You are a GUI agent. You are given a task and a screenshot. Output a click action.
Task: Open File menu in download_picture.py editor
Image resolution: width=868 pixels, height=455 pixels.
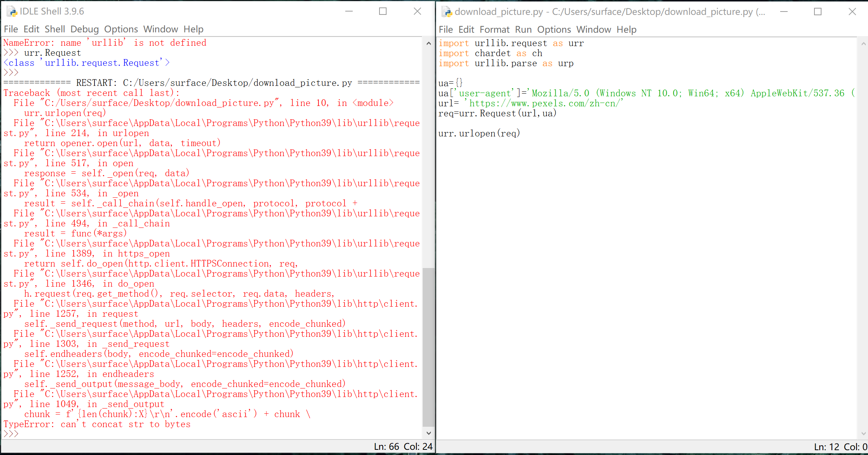point(446,29)
